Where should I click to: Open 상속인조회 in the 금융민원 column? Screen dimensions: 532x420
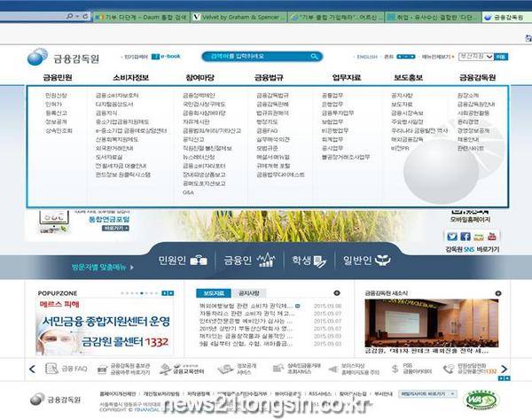point(59,130)
